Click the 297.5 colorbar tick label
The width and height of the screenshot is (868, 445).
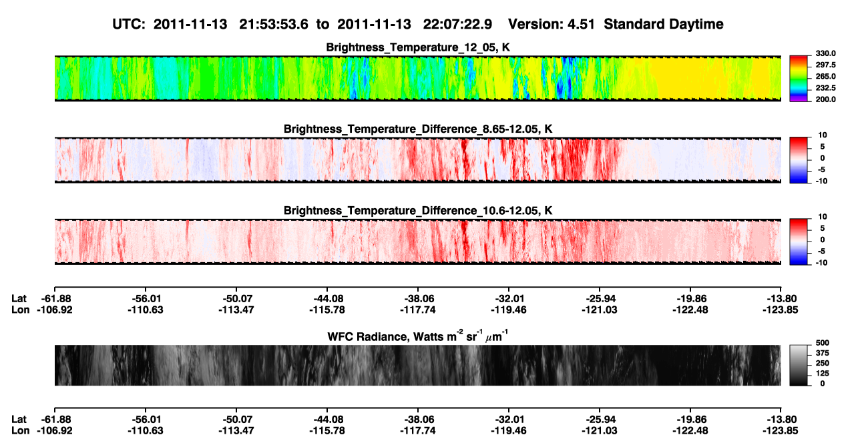[825, 65]
